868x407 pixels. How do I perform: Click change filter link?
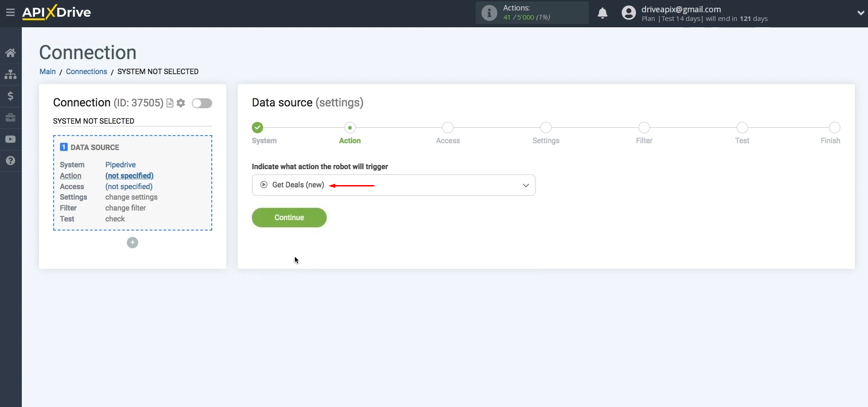pos(125,208)
